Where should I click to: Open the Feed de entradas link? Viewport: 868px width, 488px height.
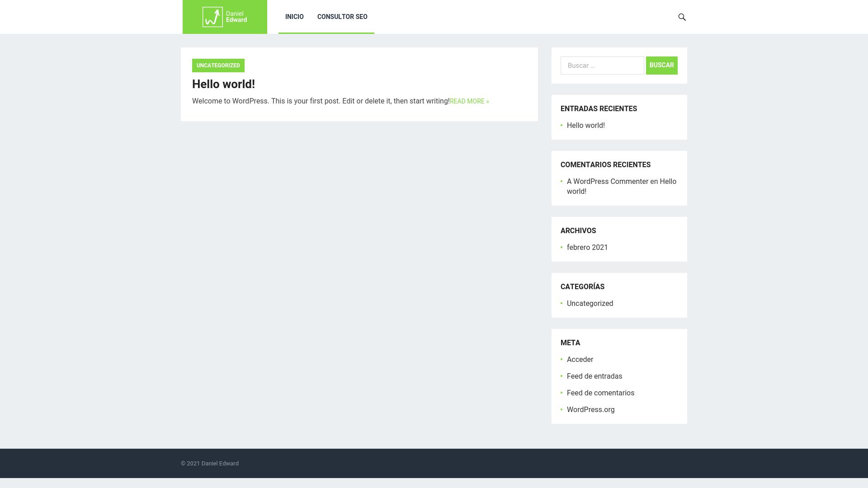[594, 376]
